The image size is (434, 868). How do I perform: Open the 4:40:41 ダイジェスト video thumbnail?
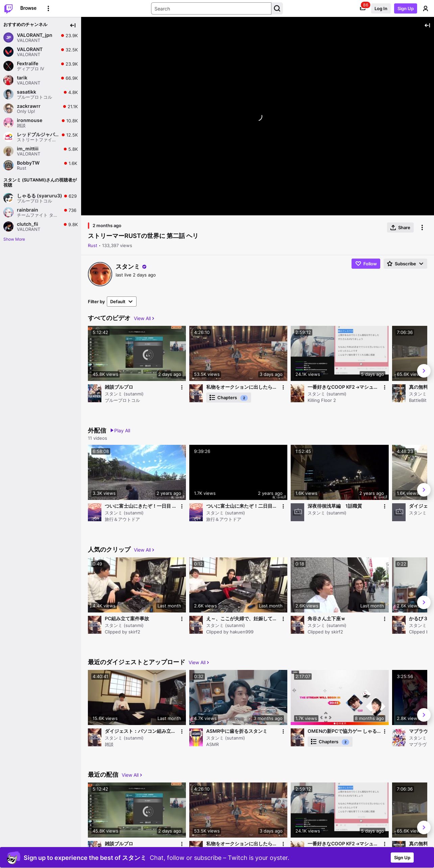(137, 697)
